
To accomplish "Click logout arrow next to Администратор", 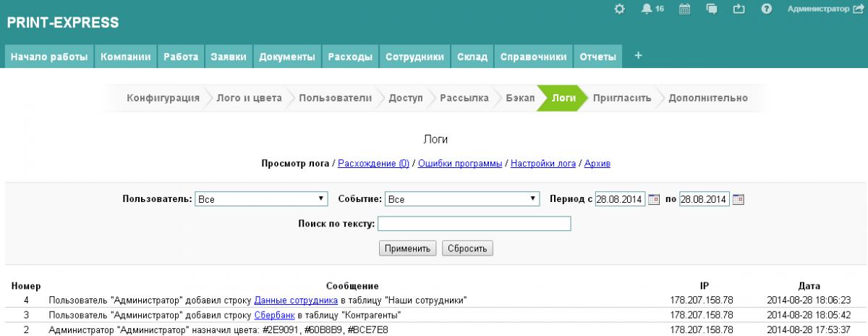I will (x=859, y=9).
